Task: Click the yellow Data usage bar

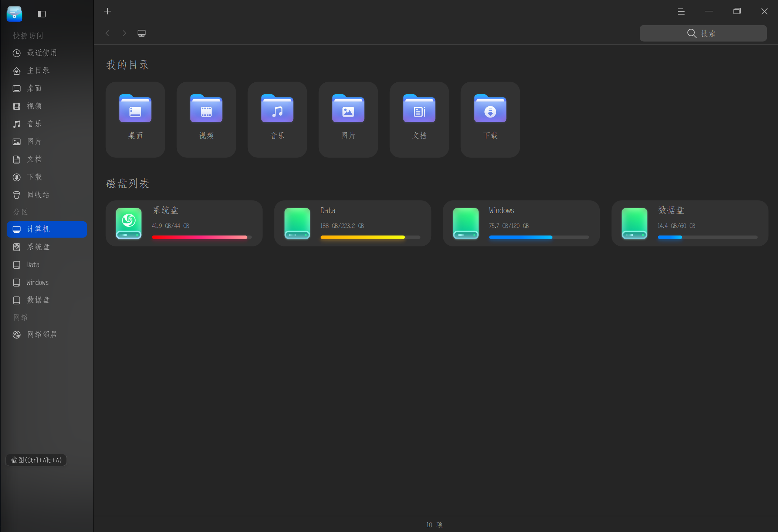Action: (370, 237)
